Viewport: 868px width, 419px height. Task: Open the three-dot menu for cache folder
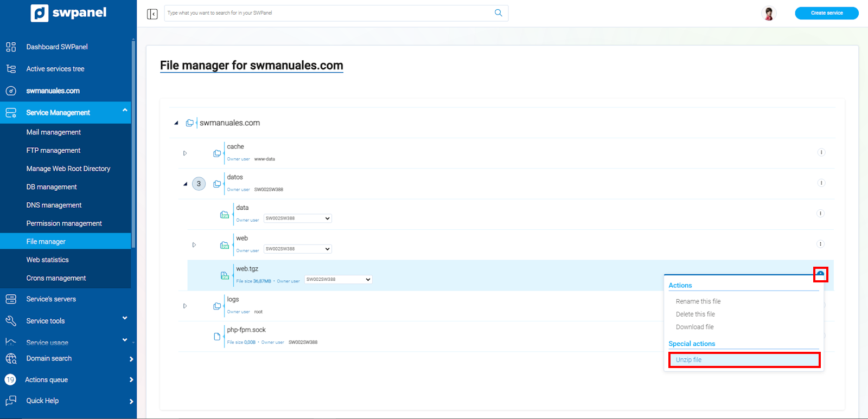821,152
